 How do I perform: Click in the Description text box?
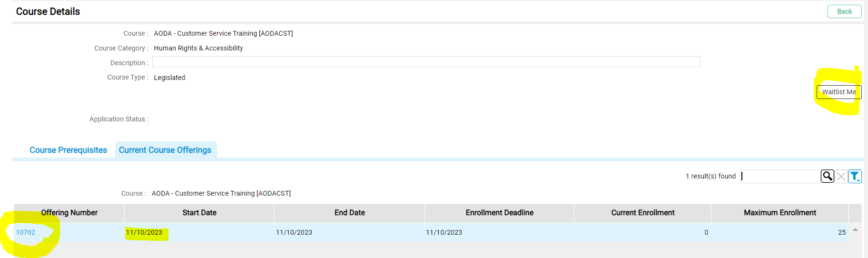click(x=426, y=62)
